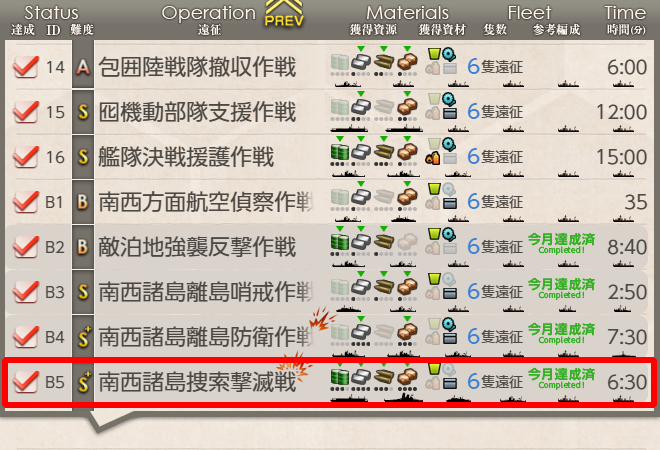
Task: Click the 今月達成済 Completed label on row B3
Action: pyautogui.click(x=562, y=288)
